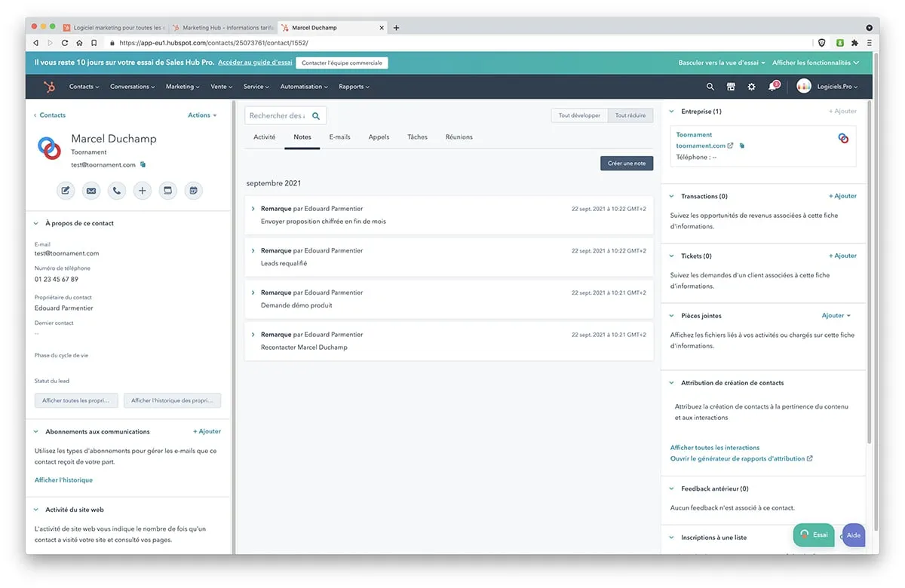Open the Marketing navigation dropdown
This screenshot has width=905, height=588.
coord(183,87)
